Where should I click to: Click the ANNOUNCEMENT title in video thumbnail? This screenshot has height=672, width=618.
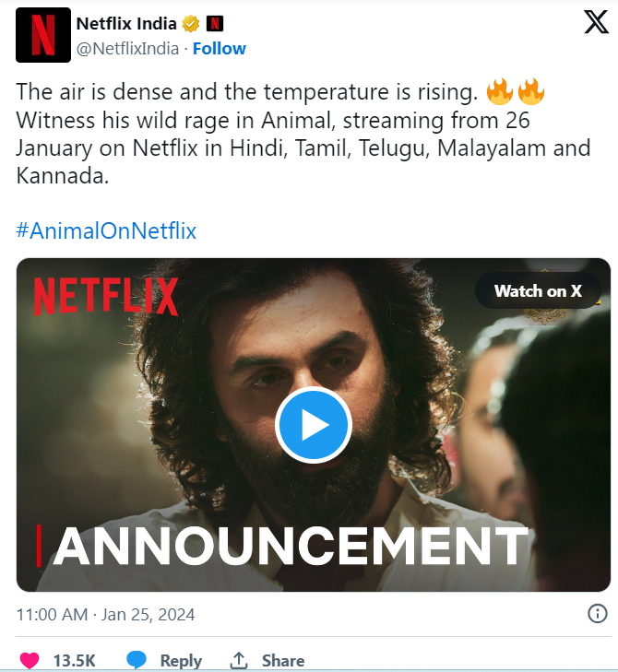291,546
